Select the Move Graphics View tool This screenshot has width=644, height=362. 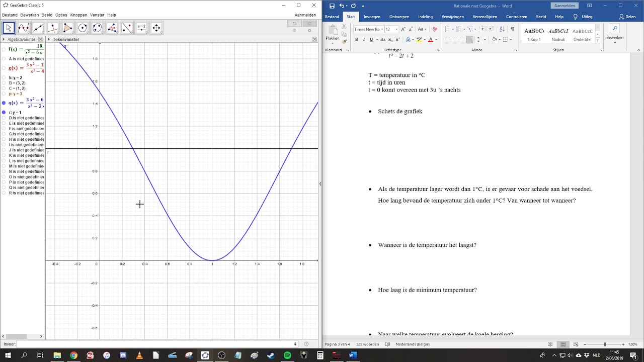coord(156,28)
